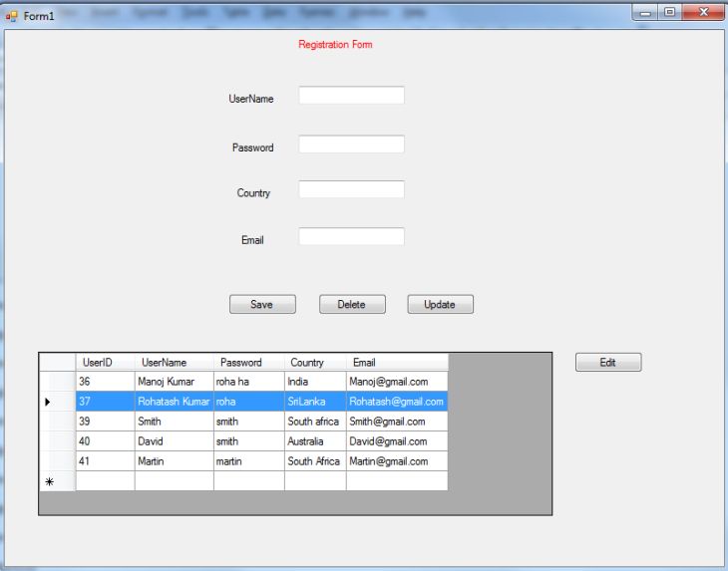Viewport: 728px width, 571px height.
Task: Select the 'roha ha' password cell
Action: coord(249,382)
